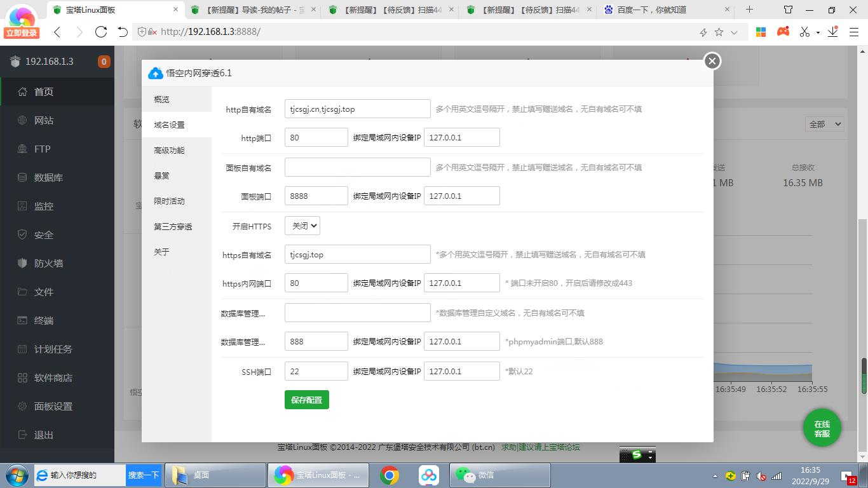Open 终端 in the sidebar

[x=57, y=320]
